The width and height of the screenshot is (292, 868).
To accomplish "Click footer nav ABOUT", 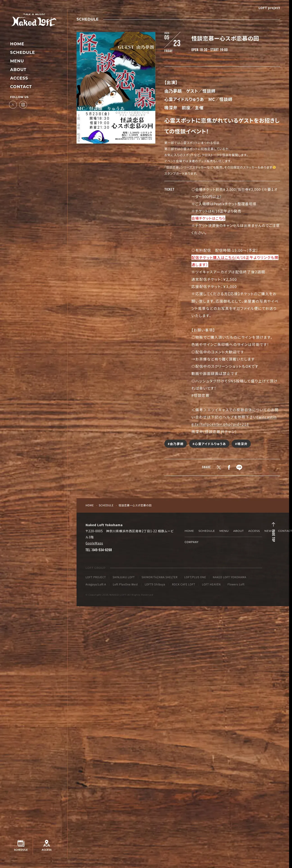I will [238, 531].
